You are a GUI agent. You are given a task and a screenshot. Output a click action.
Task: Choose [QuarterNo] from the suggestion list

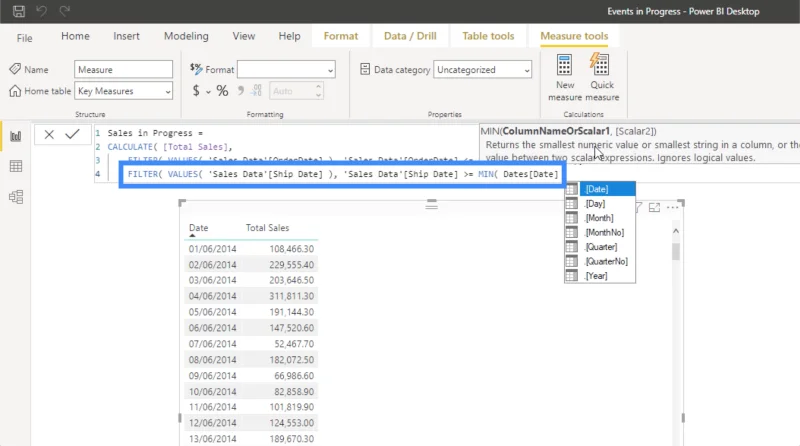pyautogui.click(x=600, y=261)
